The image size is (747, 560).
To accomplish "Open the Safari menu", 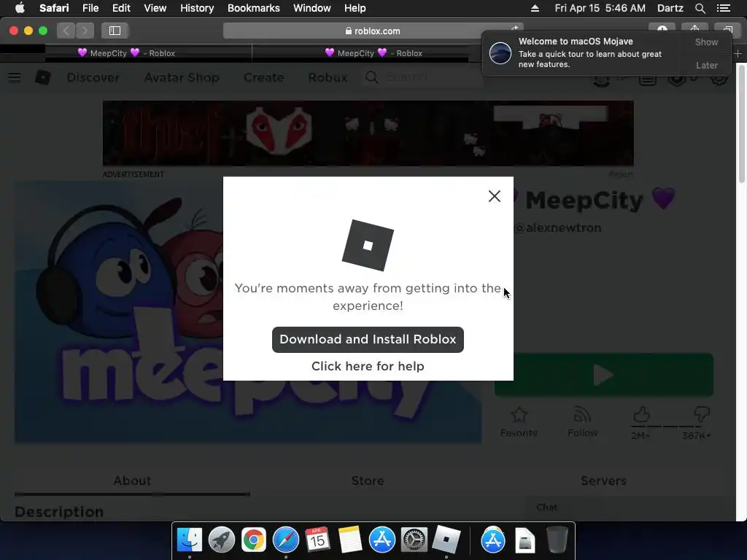I will coord(54,8).
